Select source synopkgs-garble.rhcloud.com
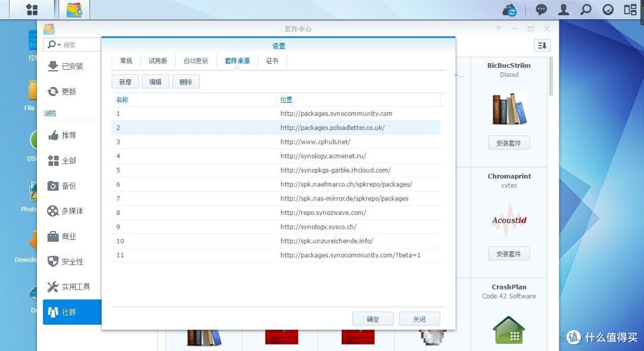The image size is (644, 351). 276,170
